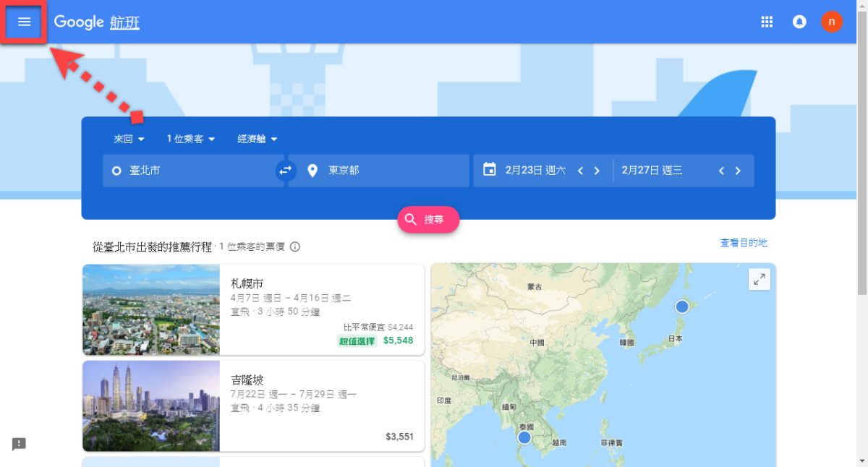This screenshot has width=868, height=467.
Task: Swap origin and destination
Action: tap(286, 171)
